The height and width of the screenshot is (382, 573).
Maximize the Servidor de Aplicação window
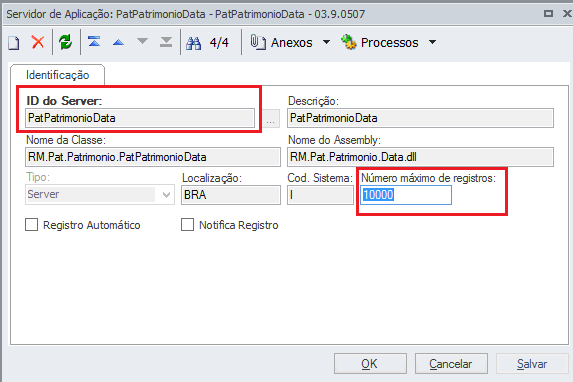point(548,14)
